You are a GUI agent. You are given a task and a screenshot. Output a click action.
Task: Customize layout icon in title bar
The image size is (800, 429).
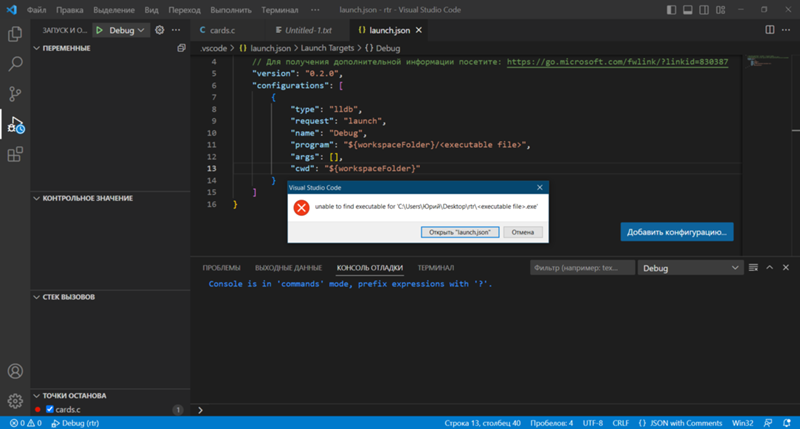click(x=720, y=10)
